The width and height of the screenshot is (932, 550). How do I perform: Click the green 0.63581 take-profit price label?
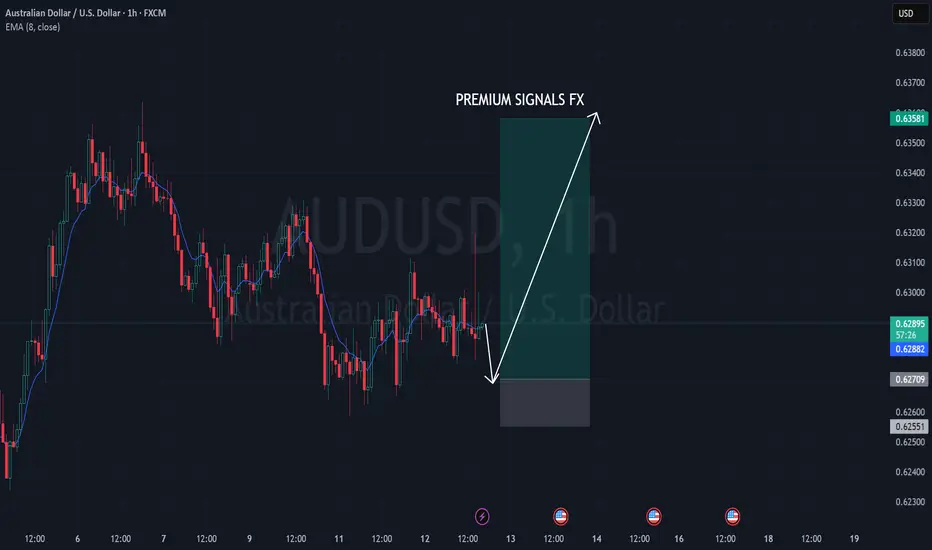click(909, 118)
